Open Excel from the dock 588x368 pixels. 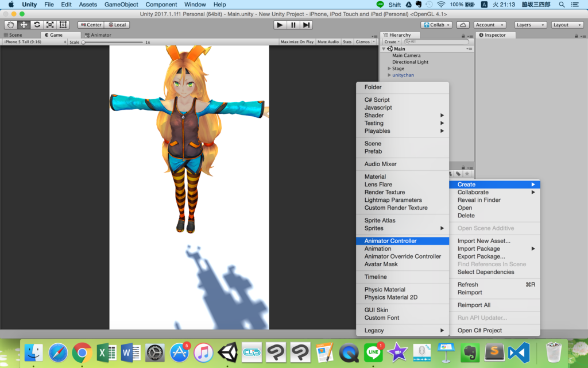pyautogui.click(x=106, y=352)
